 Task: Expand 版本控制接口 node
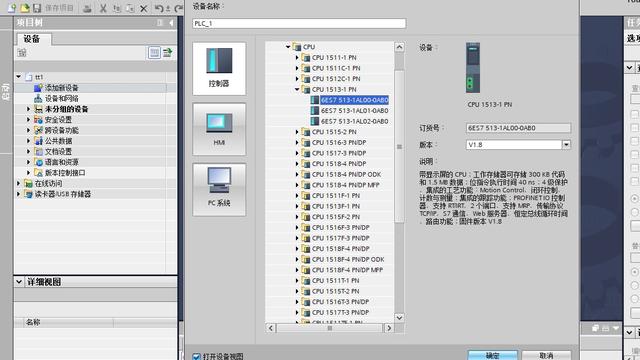[x=28, y=173]
